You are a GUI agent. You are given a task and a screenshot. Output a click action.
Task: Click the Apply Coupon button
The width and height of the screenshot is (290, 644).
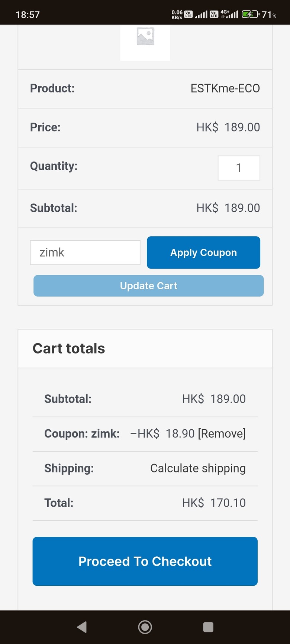203,253
